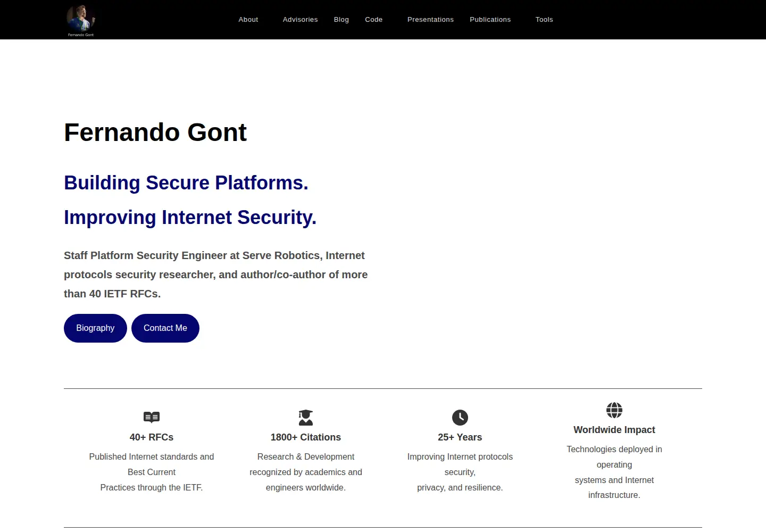Viewport: 766px width, 532px height.
Task: Click the "Building Secure Platforms." headline
Action: (186, 183)
